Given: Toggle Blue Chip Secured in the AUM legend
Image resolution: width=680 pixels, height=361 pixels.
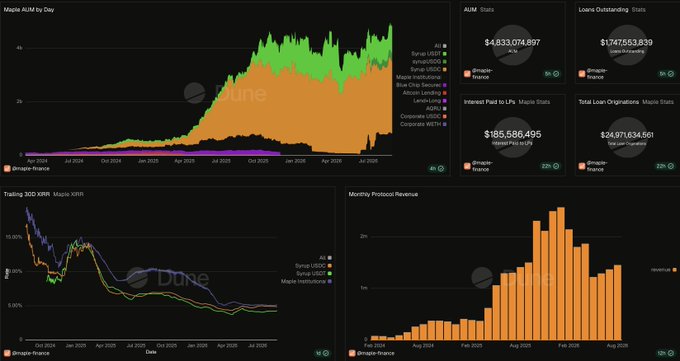Looking at the screenshot, I should point(421,85).
